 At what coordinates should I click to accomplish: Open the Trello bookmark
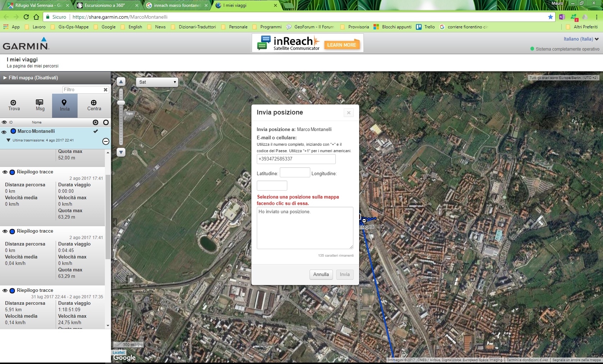(x=426, y=27)
